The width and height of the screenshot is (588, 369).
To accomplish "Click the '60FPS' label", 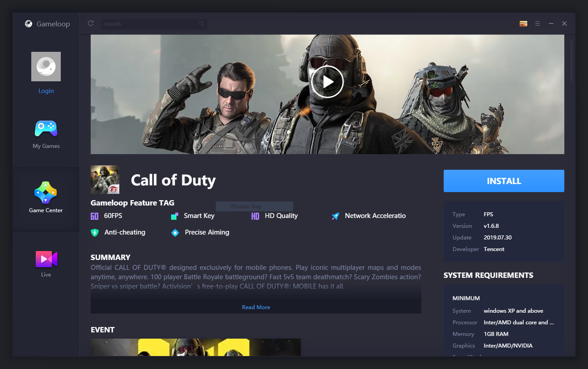I will click(113, 216).
